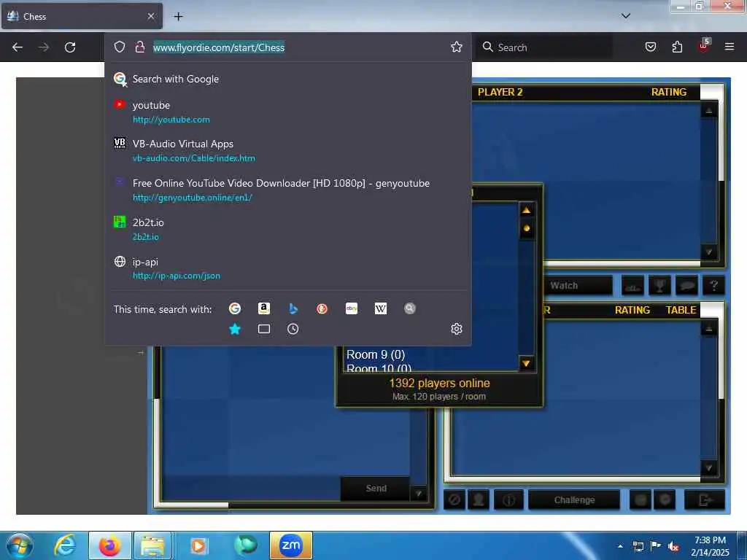Viewport: 747px width, 560px height.
Task: Open Zoom app on taskbar
Action: pyautogui.click(x=290, y=545)
